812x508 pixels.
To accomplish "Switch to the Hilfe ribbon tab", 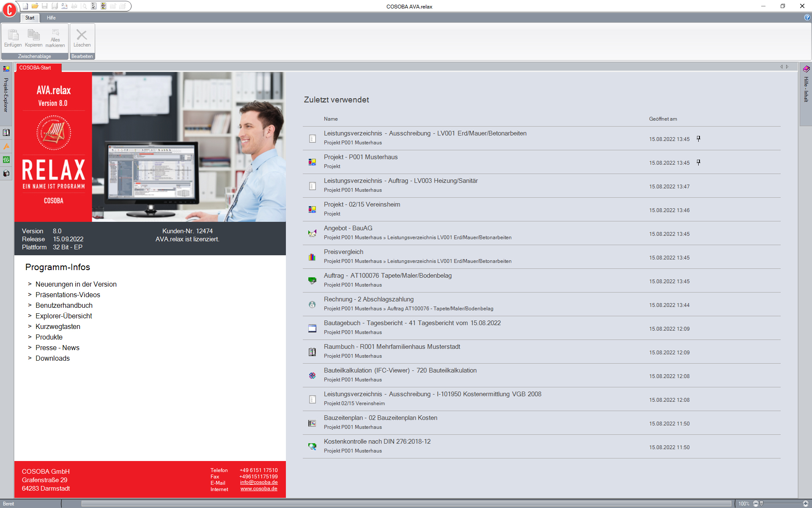I will [51, 18].
